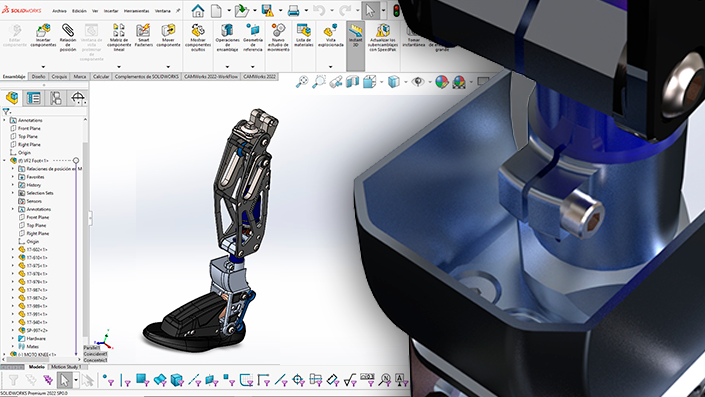The width and height of the screenshot is (705, 397).
Task: Switch to Croquis ribbon tab
Action: pos(59,76)
